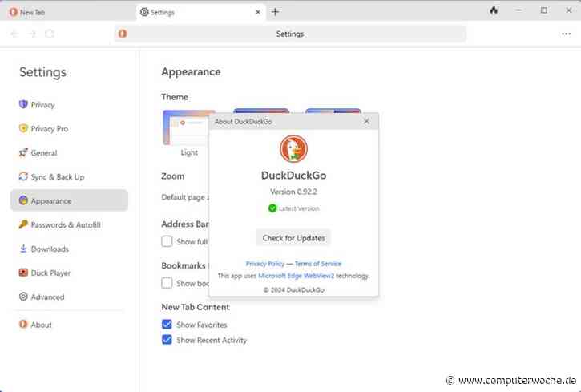The height and width of the screenshot is (392, 581).
Task: Click the Advanced gear icon
Action: tap(23, 297)
